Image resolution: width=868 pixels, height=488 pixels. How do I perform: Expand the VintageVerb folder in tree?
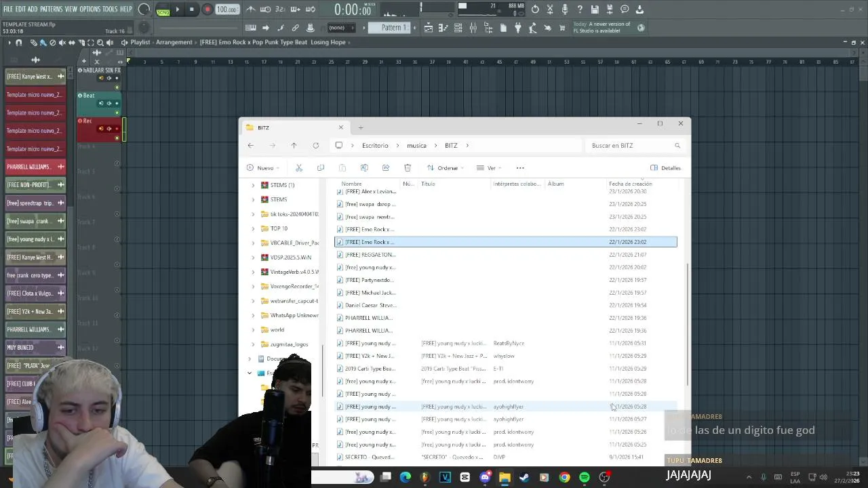click(254, 272)
